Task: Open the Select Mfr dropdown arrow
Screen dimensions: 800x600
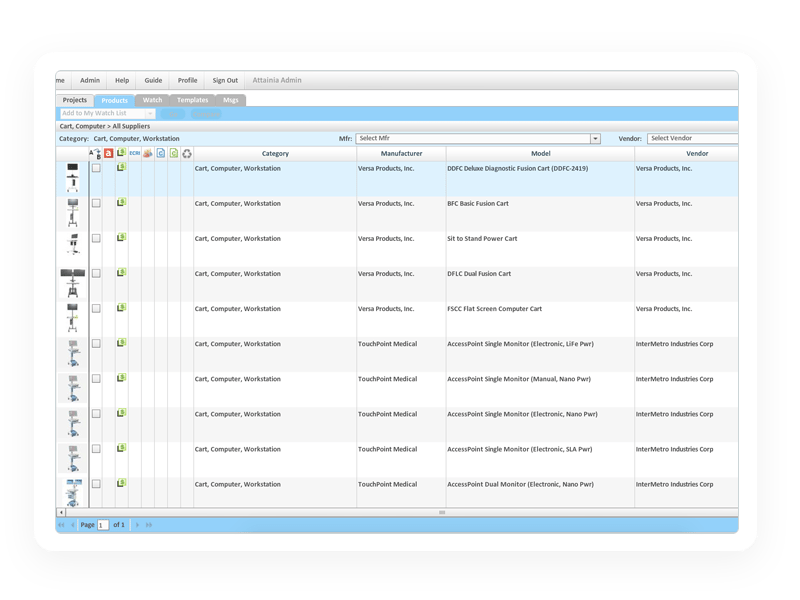Action: point(595,139)
